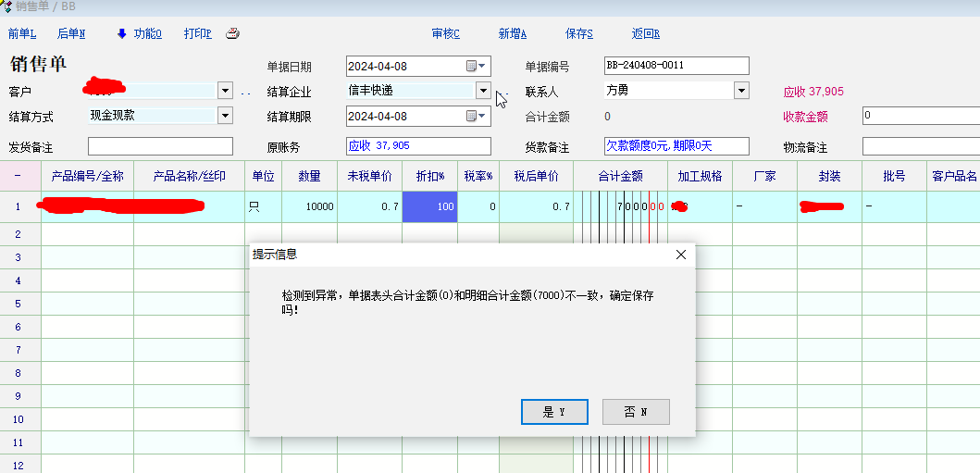Click 保存S in the toolbar

click(x=579, y=33)
